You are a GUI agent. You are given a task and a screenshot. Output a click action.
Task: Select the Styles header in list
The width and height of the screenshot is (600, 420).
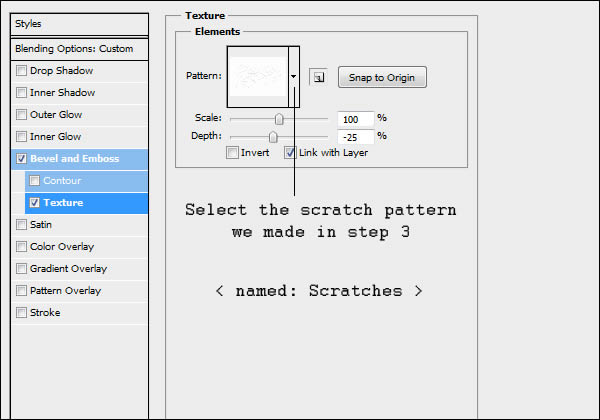coord(80,24)
